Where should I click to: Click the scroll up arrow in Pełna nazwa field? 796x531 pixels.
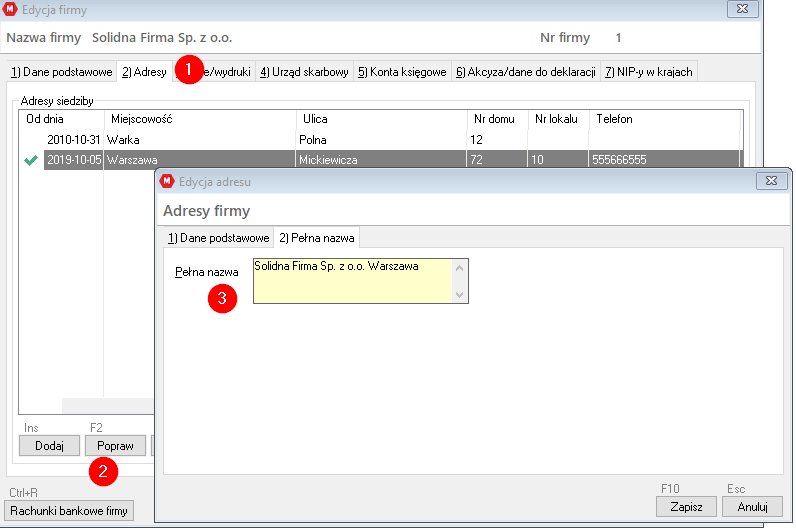[460, 268]
